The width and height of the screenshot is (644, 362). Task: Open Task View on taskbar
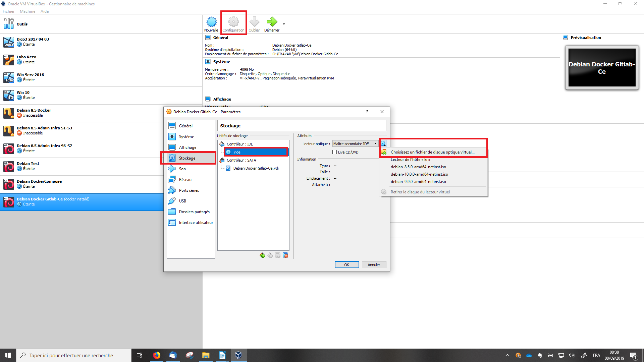140,355
